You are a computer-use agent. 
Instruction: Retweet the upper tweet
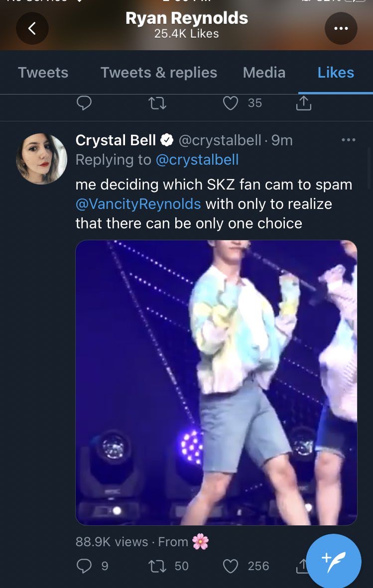(157, 103)
